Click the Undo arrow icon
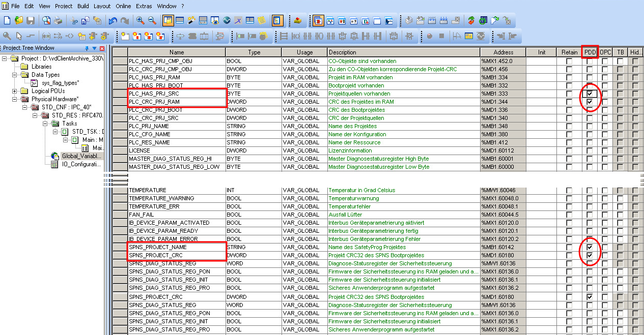 pos(112,21)
